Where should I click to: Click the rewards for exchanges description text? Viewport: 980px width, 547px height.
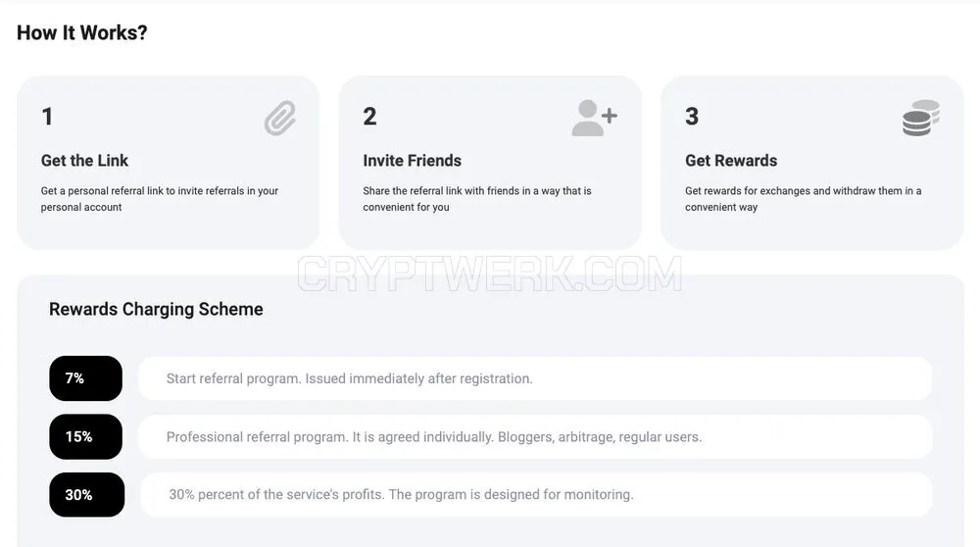click(804, 199)
